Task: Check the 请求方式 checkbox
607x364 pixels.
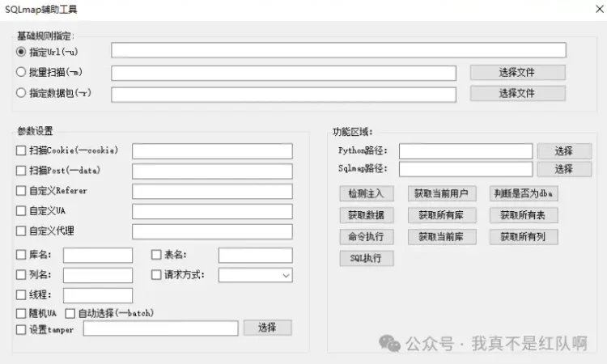Action: coord(156,275)
